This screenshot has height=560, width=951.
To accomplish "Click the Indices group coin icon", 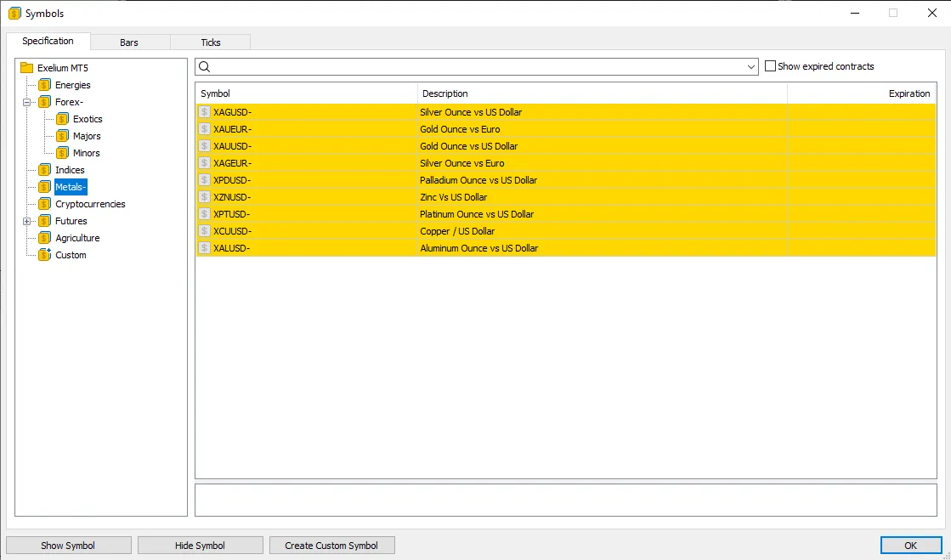I will pos(45,170).
